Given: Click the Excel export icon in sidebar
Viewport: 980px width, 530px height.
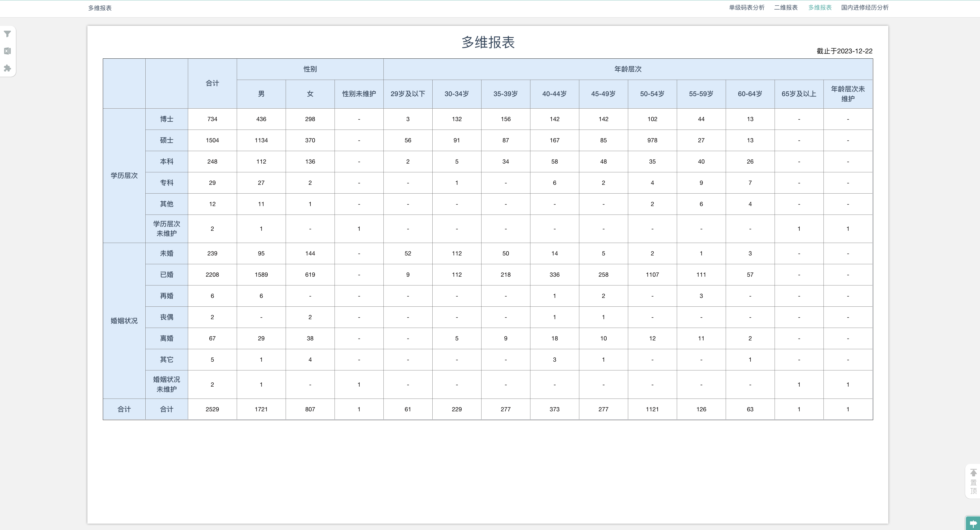Looking at the screenshot, I should point(7,51).
